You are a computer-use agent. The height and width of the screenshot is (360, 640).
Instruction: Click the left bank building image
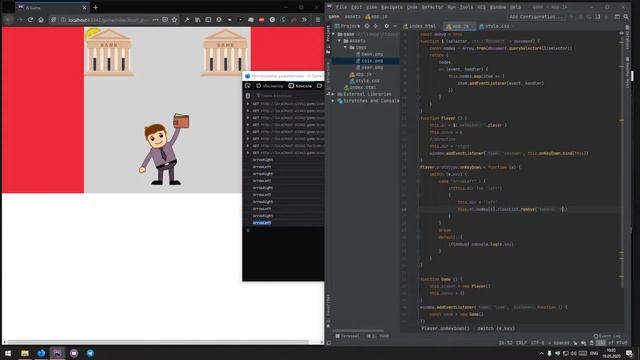pos(109,53)
